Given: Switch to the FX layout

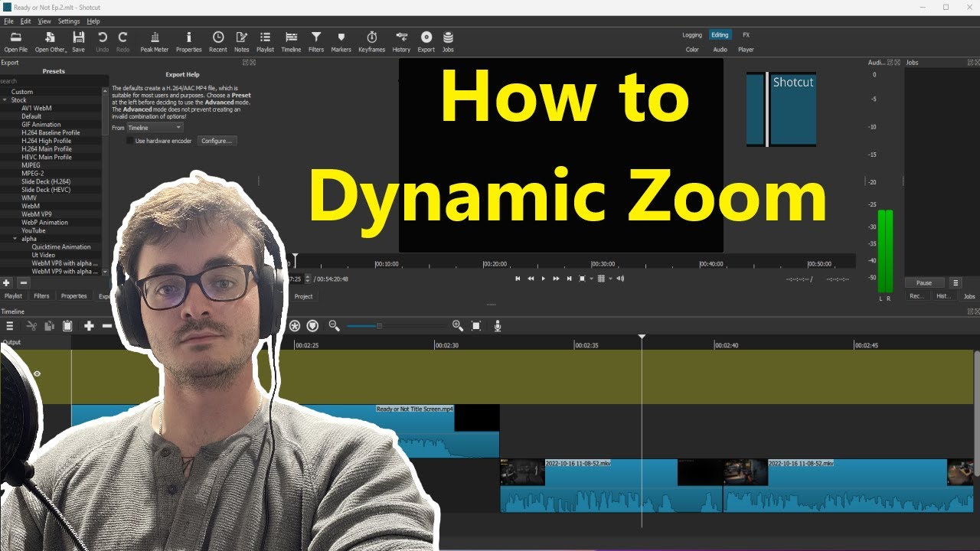Looking at the screenshot, I should tap(746, 35).
